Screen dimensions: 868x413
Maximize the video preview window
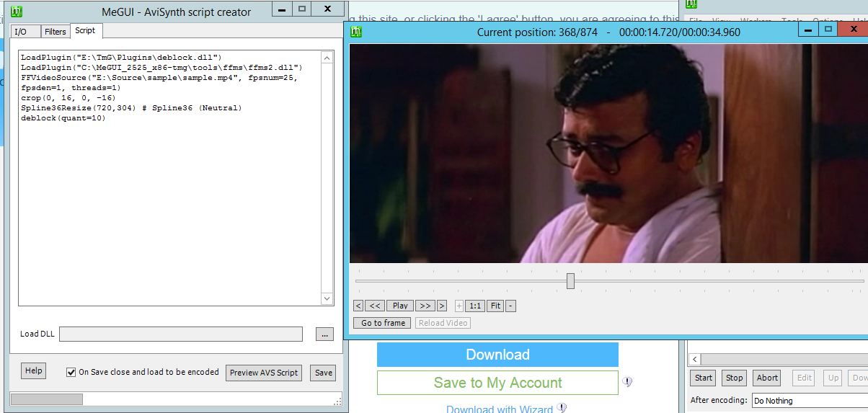[828, 30]
